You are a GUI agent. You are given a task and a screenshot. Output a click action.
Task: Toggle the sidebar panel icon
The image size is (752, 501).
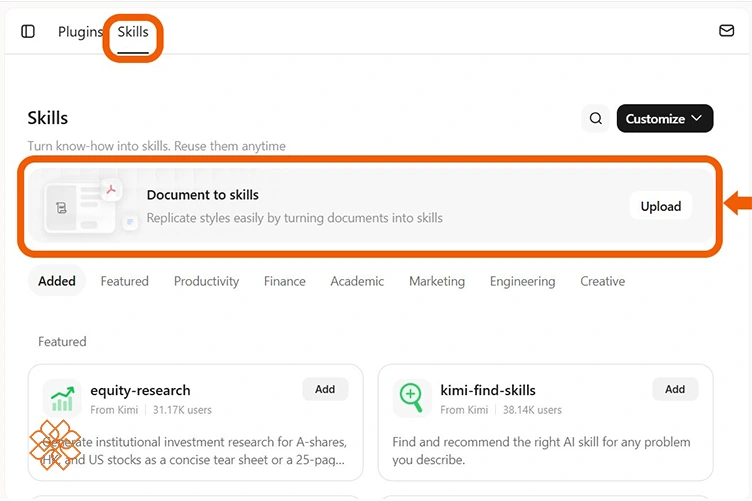point(28,32)
